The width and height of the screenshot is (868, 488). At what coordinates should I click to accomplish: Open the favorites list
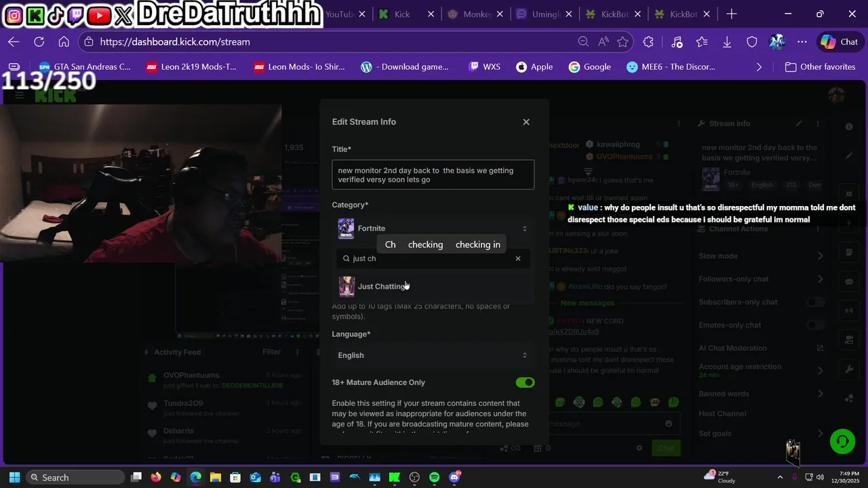[702, 42]
